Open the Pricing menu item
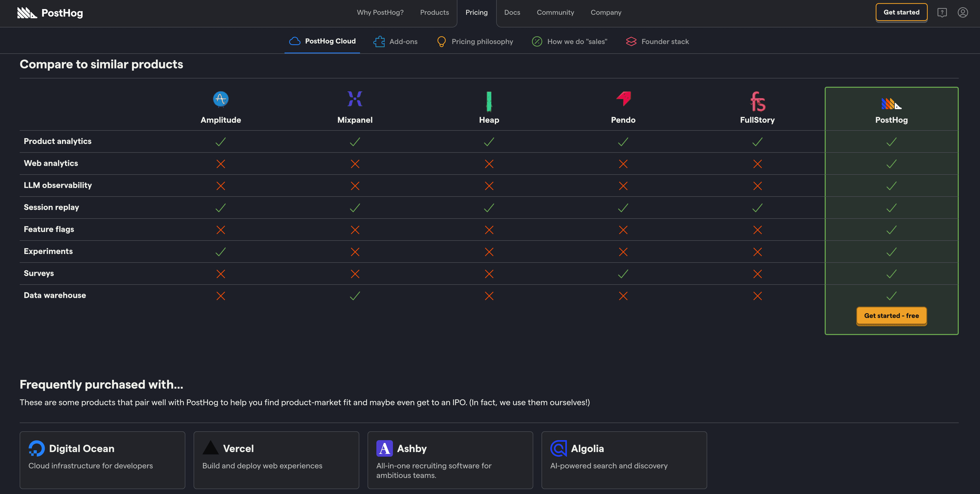This screenshot has height=494, width=980. [x=476, y=12]
